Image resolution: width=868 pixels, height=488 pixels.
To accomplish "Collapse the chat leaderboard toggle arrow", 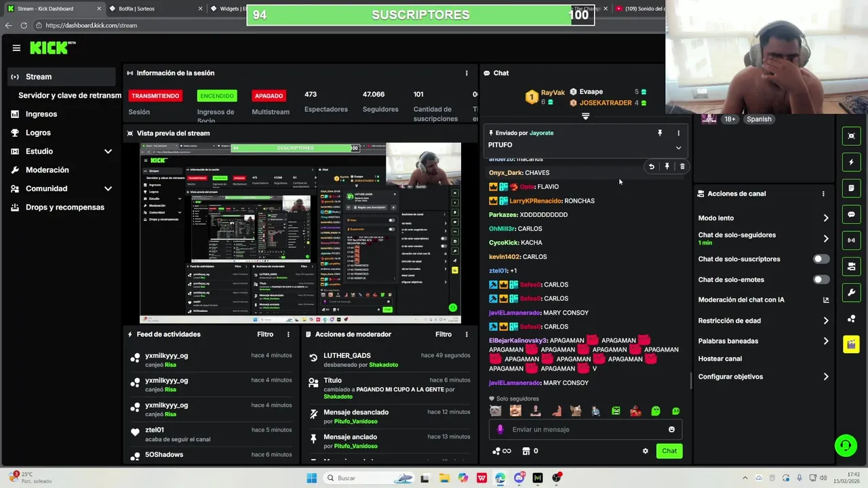I will pyautogui.click(x=586, y=117).
